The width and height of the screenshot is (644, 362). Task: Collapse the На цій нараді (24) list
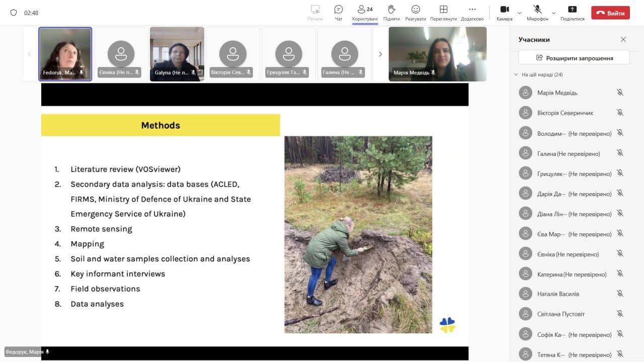(x=516, y=74)
